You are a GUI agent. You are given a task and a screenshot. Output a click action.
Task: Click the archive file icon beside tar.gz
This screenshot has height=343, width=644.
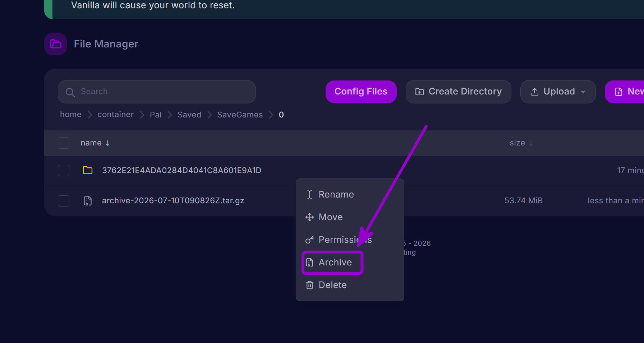click(x=88, y=200)
